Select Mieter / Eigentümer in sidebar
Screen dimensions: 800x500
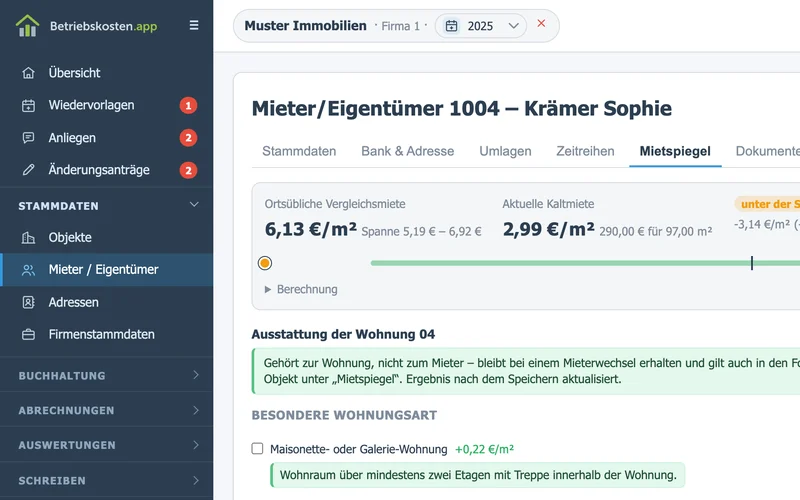[107, 270]
